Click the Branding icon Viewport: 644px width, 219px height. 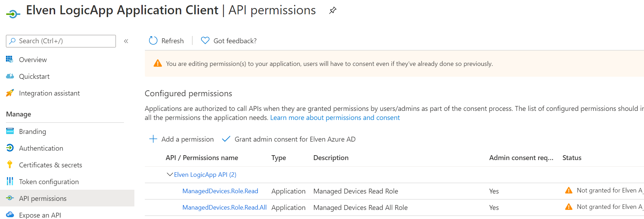pos(10,131)
